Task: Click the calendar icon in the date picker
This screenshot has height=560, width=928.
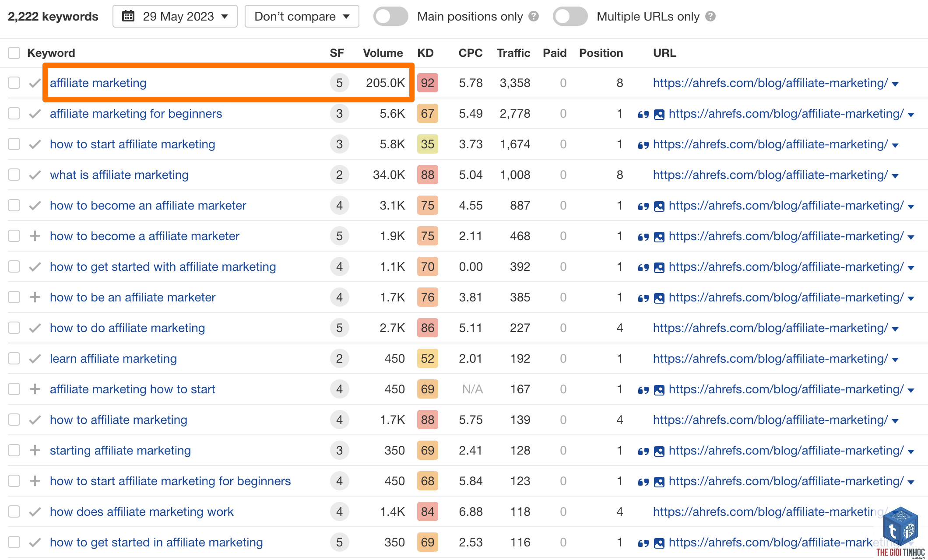Action: (x=128, y=17)
